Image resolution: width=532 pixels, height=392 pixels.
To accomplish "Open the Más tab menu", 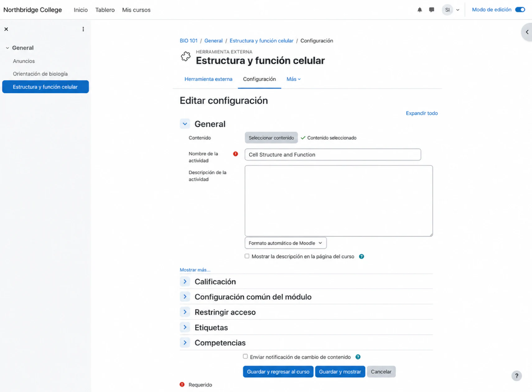I will tap(293, 79).
